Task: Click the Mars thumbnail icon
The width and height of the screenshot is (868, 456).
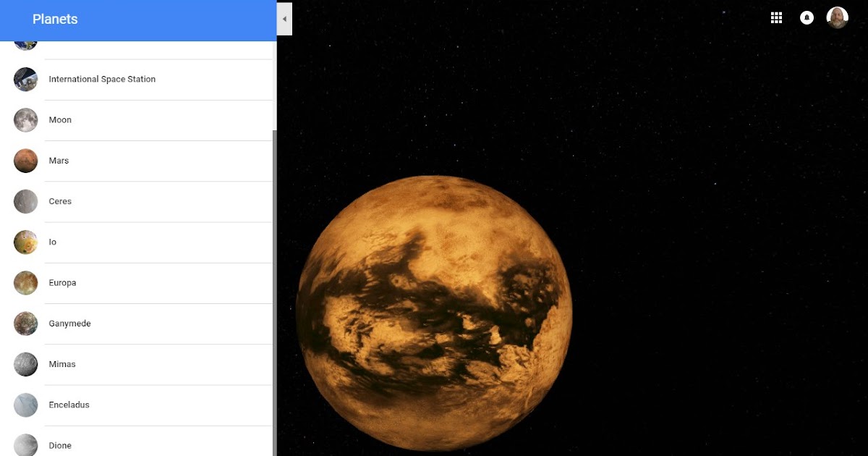Action: click(x=25, y=161)
